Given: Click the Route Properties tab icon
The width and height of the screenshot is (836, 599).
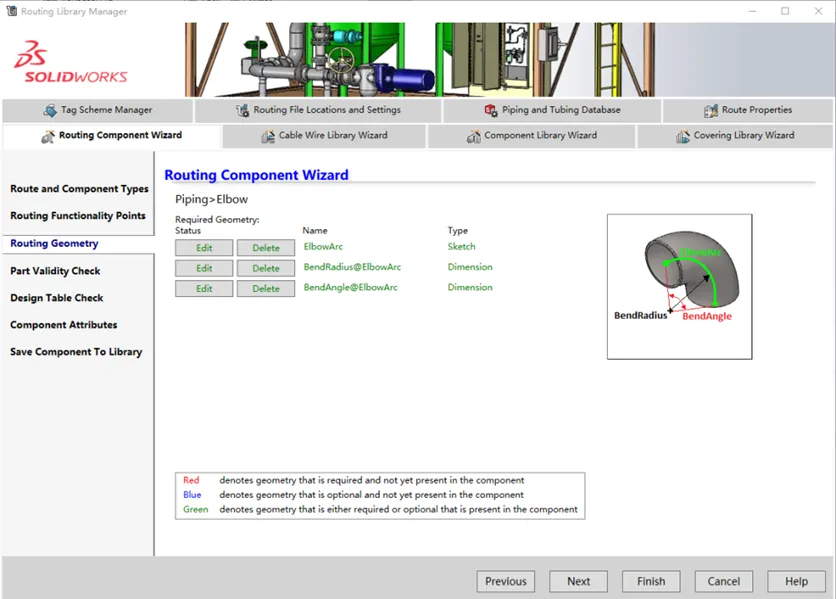Looking at the screenshot, I should 711,110.
